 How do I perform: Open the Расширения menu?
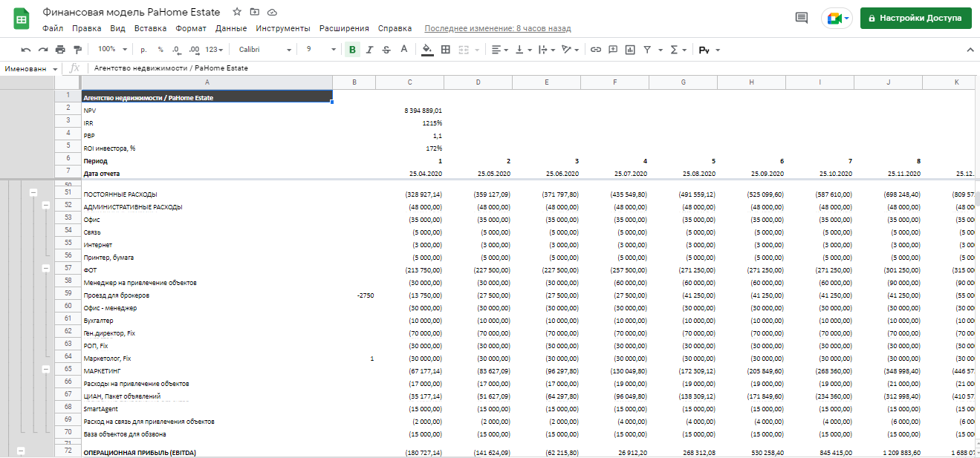tap(344, 28)
